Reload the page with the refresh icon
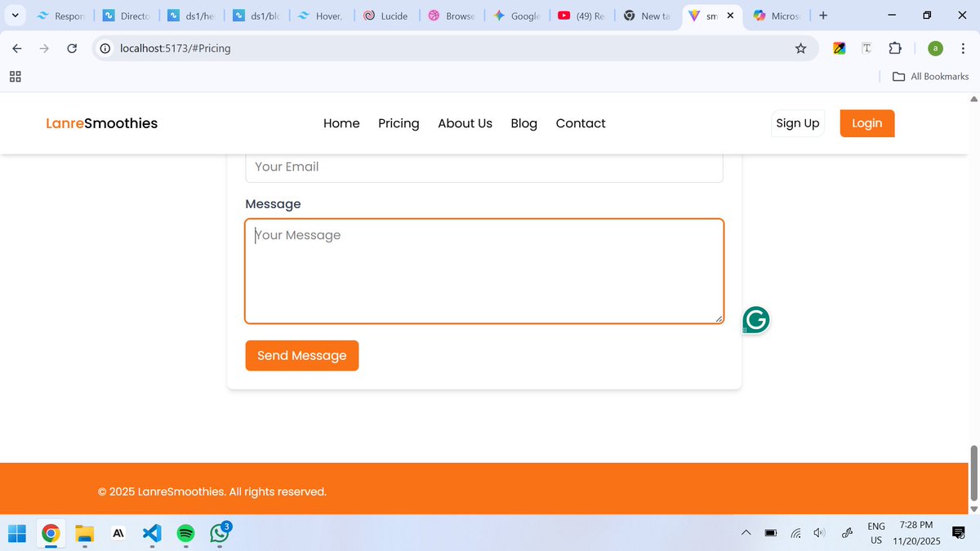980x551 pixels. tap(72, 48)
